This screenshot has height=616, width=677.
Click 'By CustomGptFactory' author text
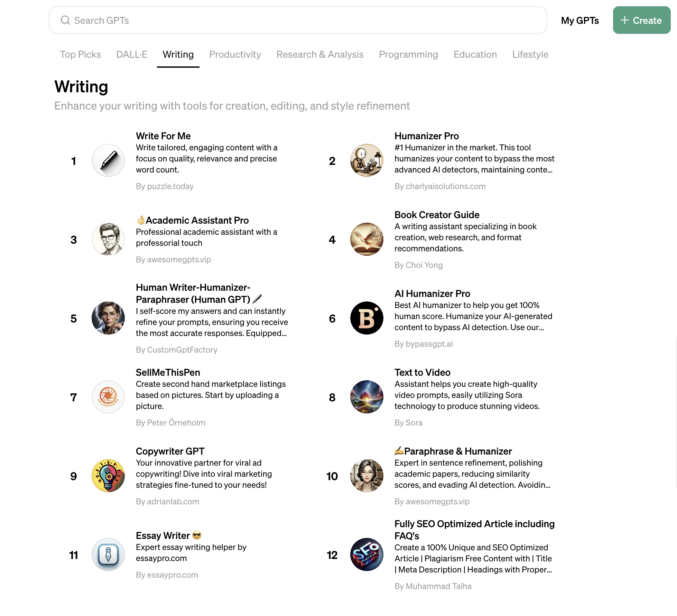tap(177, 350)
